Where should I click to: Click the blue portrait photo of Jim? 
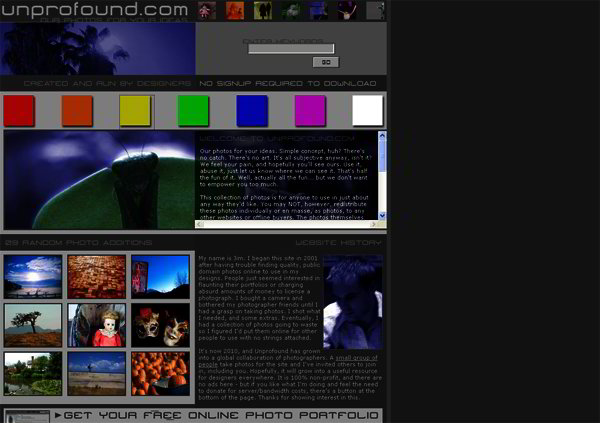tap(353, 302)
